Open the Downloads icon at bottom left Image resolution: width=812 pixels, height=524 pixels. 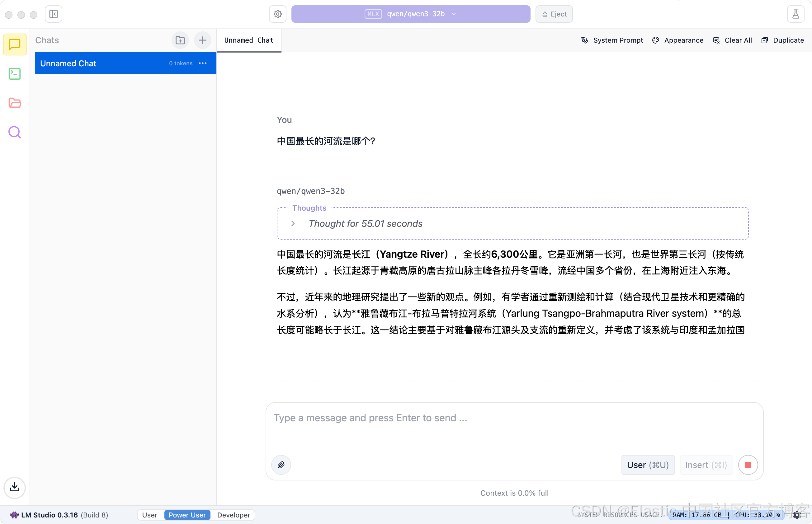(15, 487)
